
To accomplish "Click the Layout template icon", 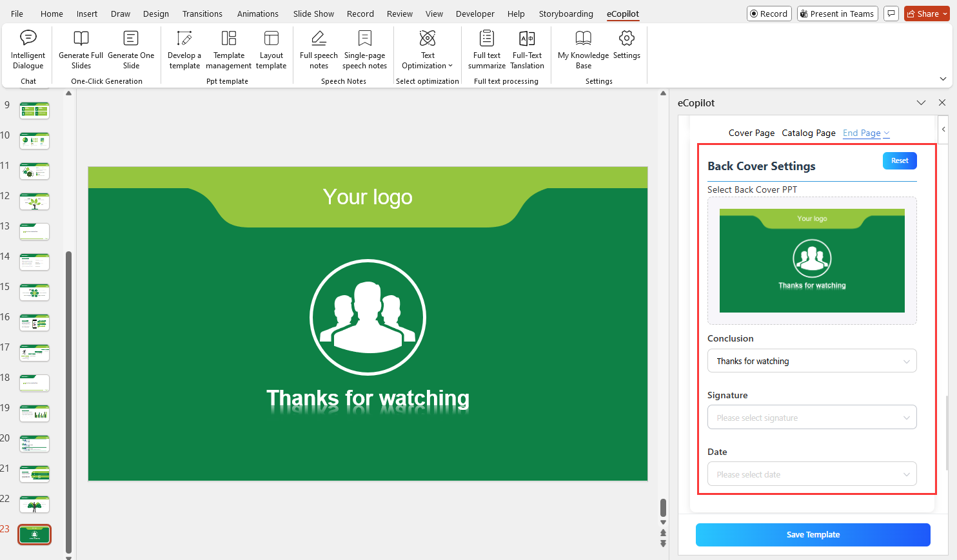I will point(271,48).
